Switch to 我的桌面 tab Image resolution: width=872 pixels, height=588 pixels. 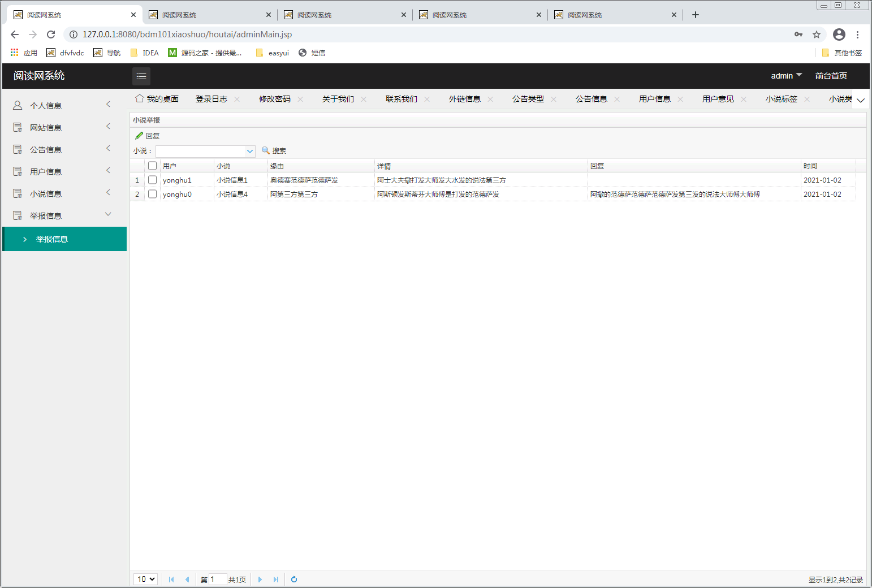tap(157, 99)
